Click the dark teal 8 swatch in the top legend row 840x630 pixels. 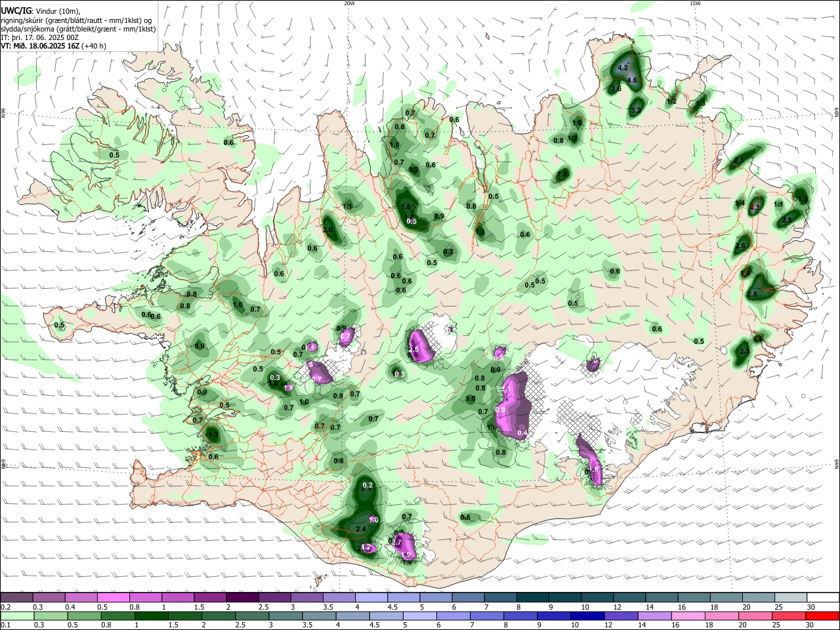[x=533, y=597]
